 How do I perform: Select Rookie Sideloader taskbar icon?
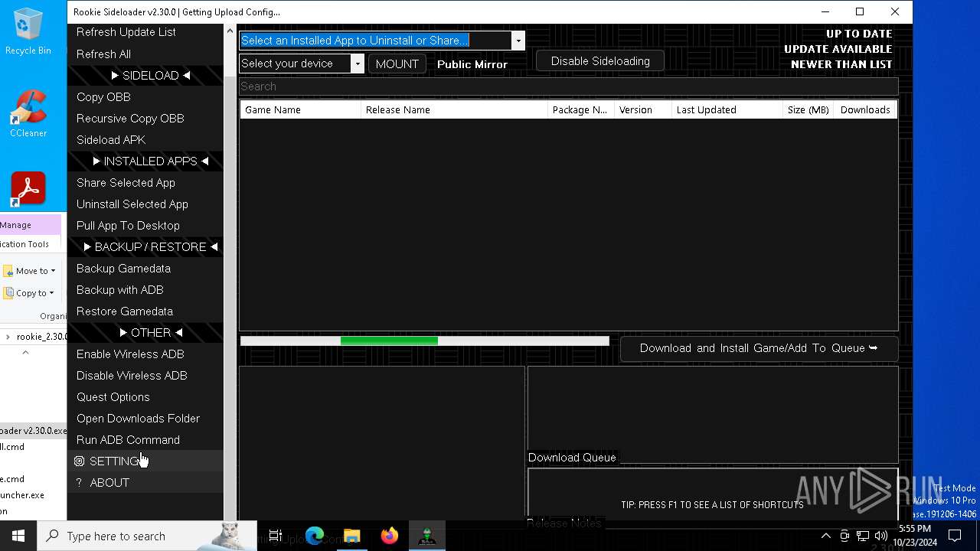426,536
